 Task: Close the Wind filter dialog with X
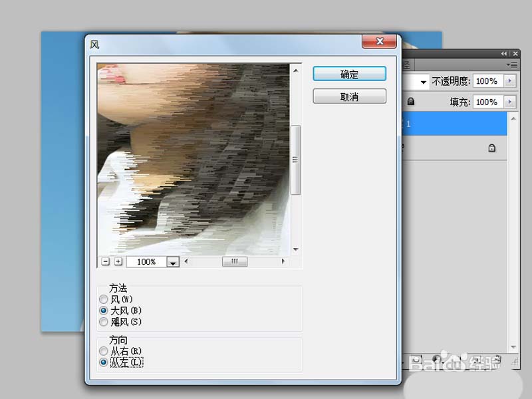(x=379, y=42)
